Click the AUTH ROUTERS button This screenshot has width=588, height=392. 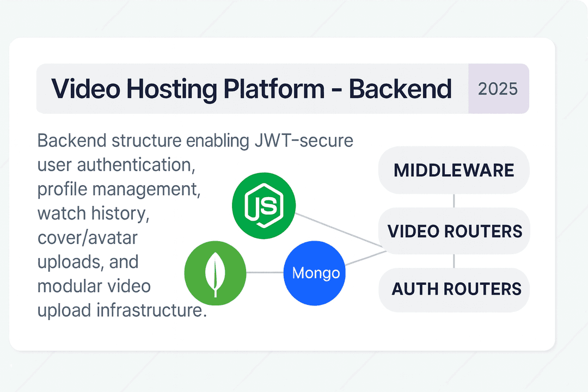point(454,290)
